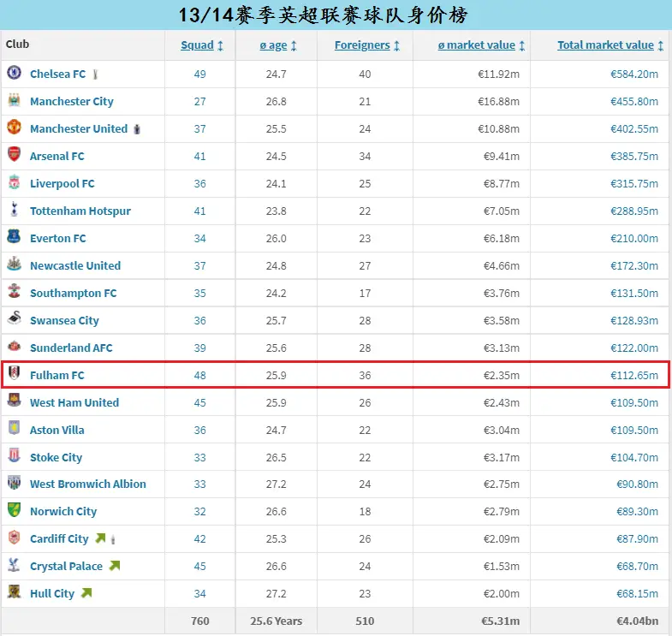Open the Chelsea FC club link
This screenshot has height=636, width=672.
58,74
